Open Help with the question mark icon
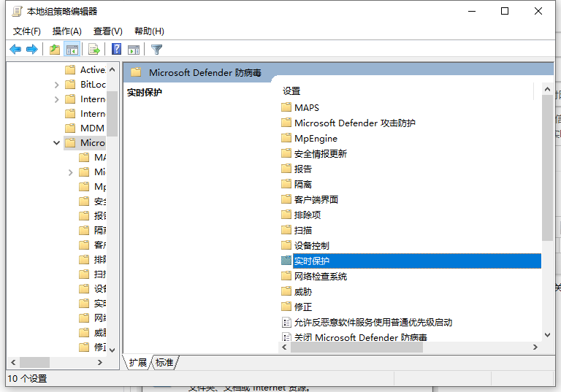This screenshot has height=392, width=561. (x=116, y=49)
